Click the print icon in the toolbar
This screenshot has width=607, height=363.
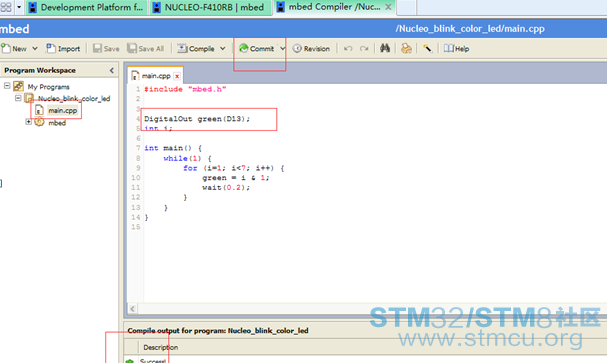click(406, 48)
